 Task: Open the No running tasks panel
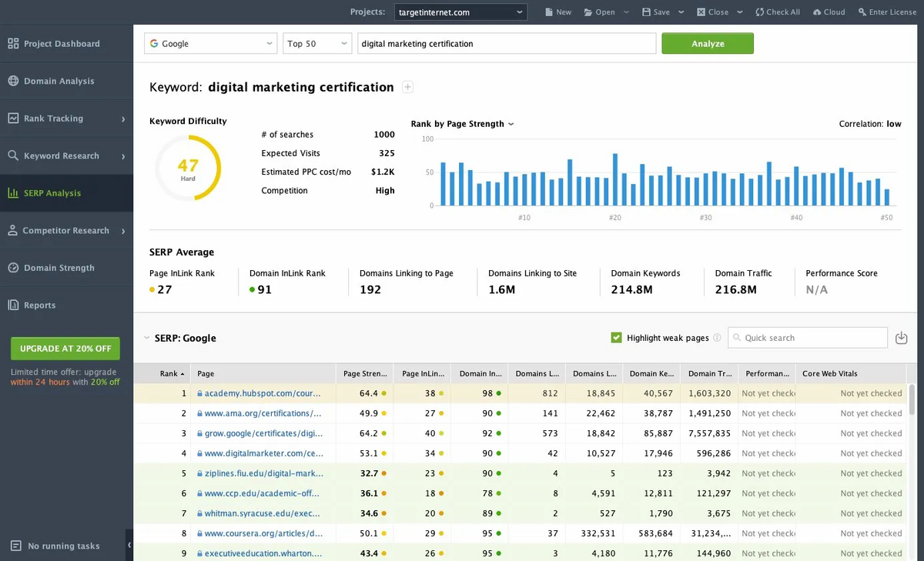(x=55, y=546)
